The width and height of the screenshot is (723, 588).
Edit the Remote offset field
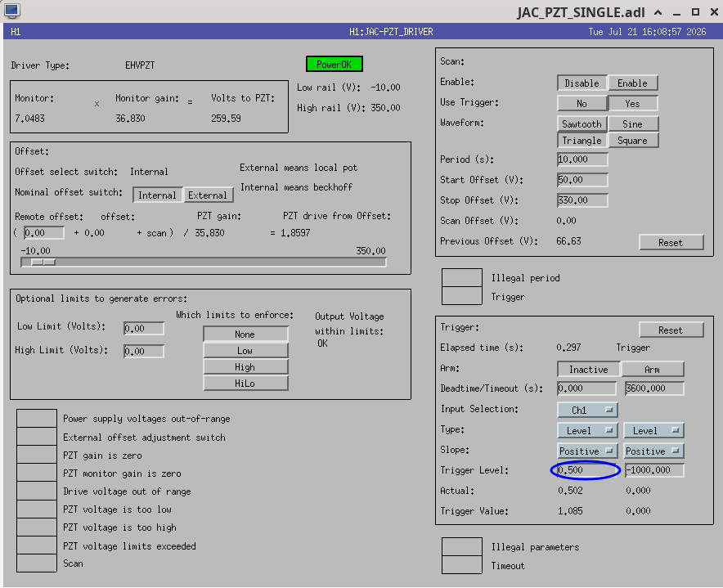tap(44, 233)
